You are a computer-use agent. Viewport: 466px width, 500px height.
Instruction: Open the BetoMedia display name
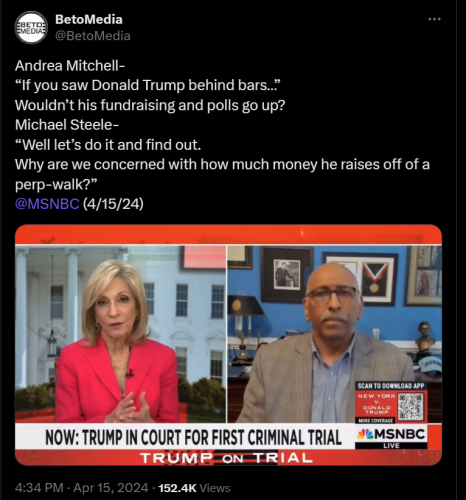89,19
